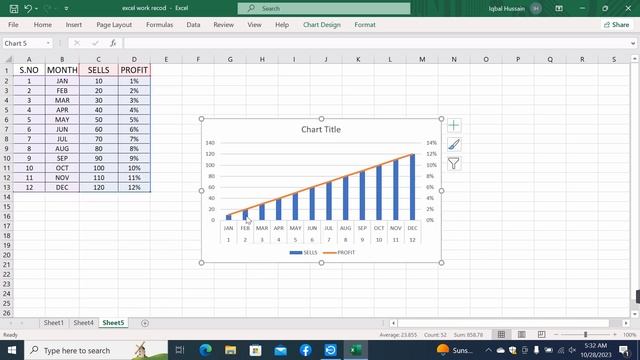This screenshot has height=360, width=640.
Task: Switch to Sheet1 tab
Action: (x=53, y=323)
